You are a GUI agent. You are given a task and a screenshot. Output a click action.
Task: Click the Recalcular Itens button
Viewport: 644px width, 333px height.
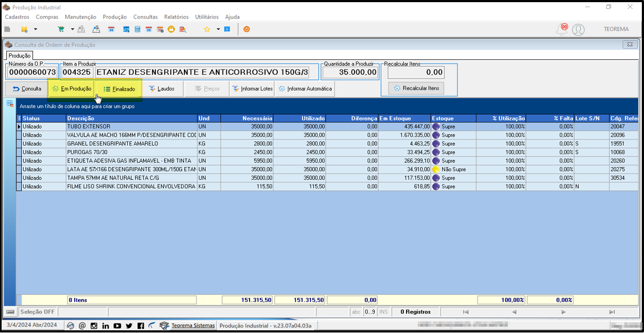pyautogui.click(x=416, y=88)
